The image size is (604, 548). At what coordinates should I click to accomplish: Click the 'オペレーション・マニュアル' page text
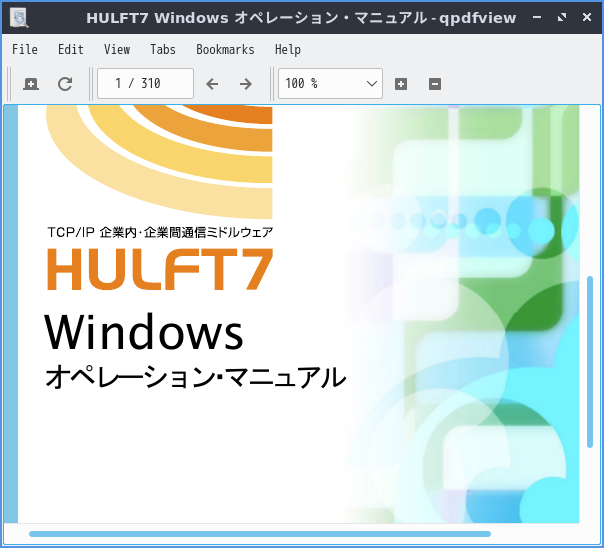tap(196, 377)
